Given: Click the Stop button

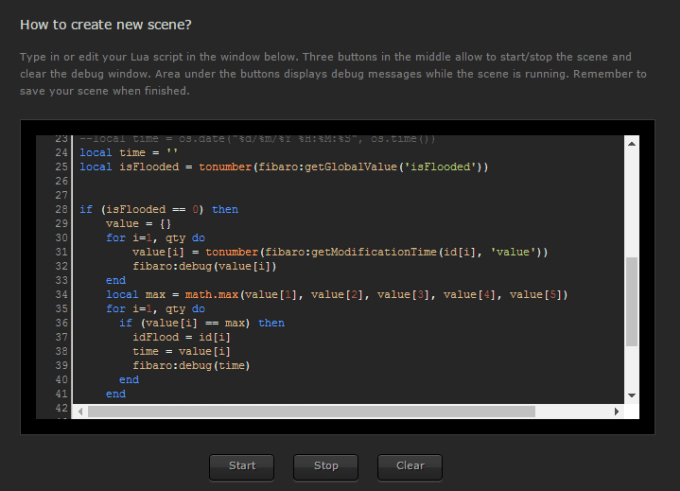Looking at the screenshot, I should tap(326, 467).
